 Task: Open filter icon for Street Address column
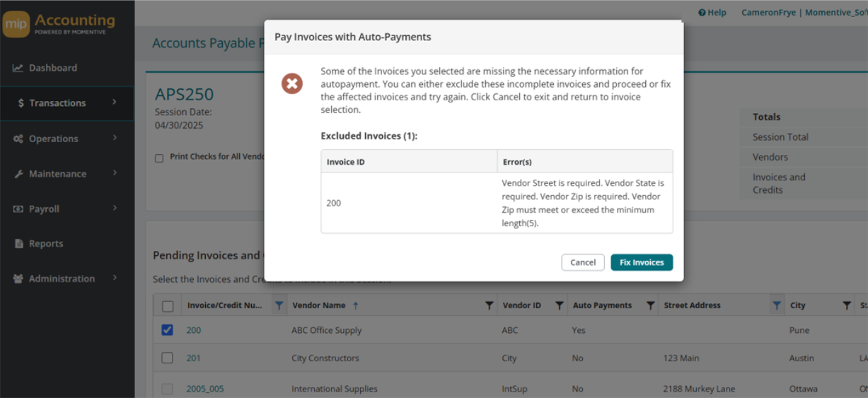click(x=776, y=305)
